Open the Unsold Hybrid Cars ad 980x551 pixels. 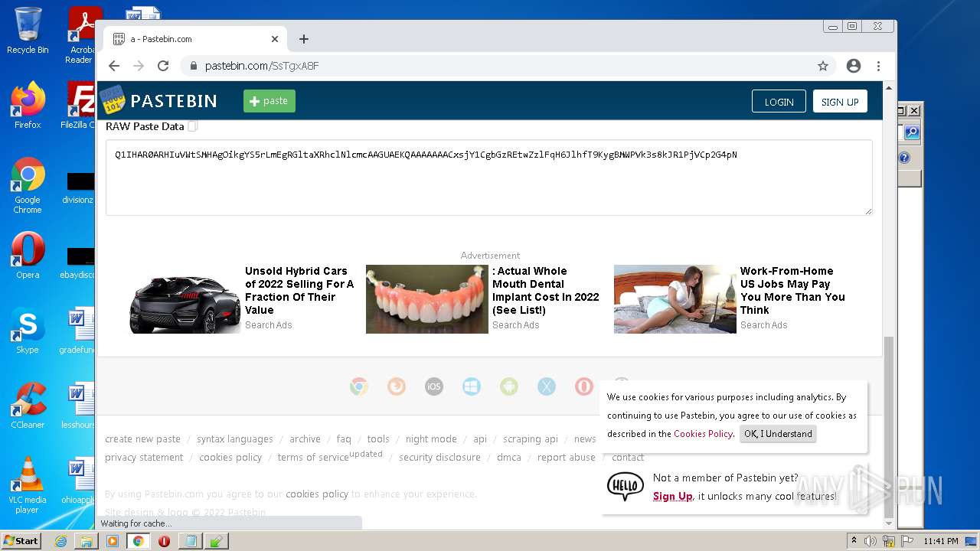coord(299,290)
